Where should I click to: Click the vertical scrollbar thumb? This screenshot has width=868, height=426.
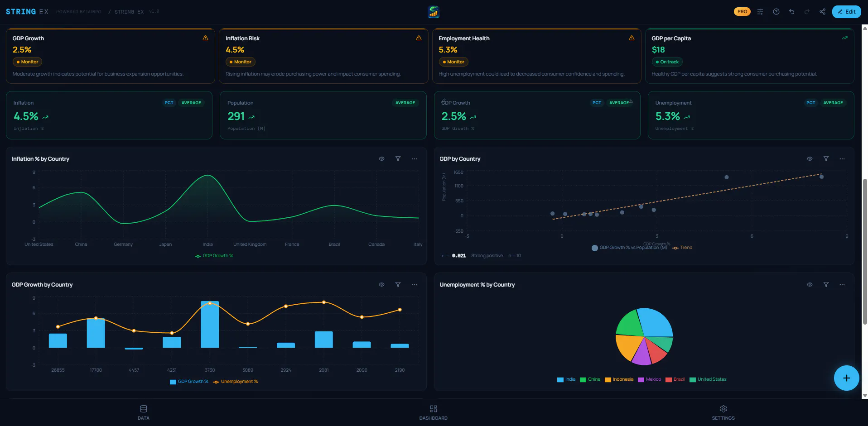click(x=865, y=251)
